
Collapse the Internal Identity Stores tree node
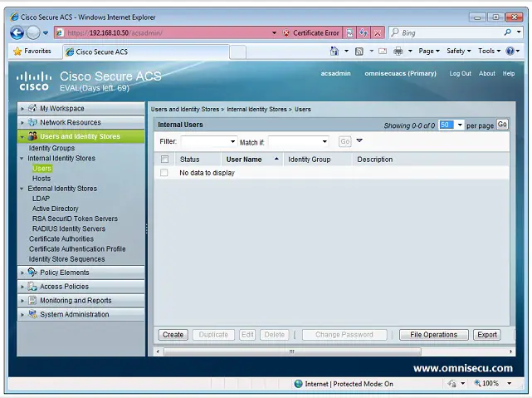click(22, 158)
